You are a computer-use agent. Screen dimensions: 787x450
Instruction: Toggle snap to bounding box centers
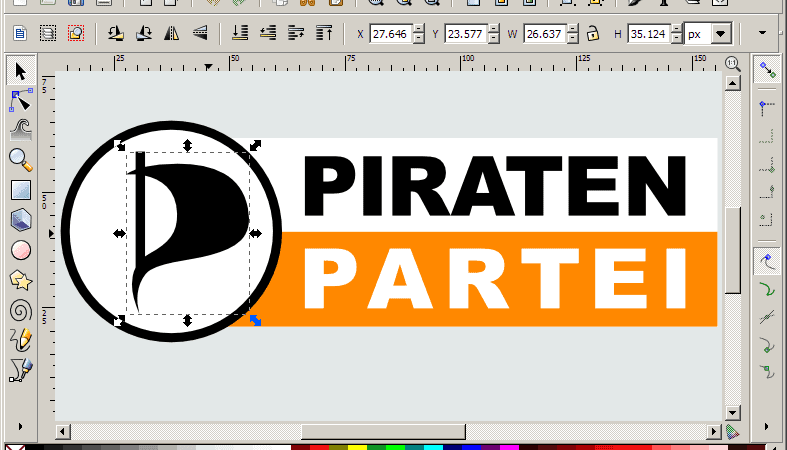coord(767,219)
